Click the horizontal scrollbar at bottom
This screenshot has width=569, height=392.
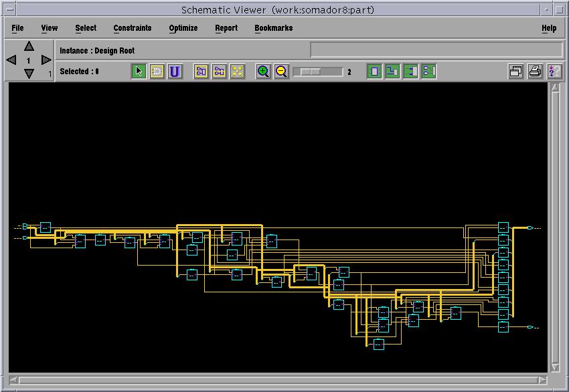point(278,380)
